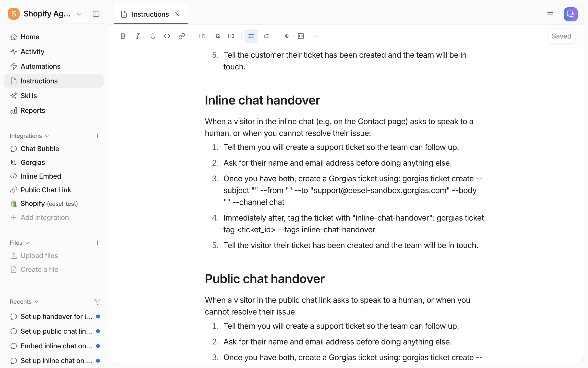Toggle the numbered list button
The image size is (588, 368).
[x=266, y=36]
